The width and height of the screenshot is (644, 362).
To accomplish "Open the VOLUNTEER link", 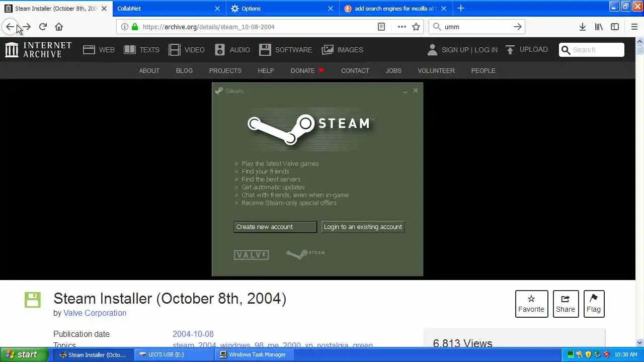I will pos(436,70).
